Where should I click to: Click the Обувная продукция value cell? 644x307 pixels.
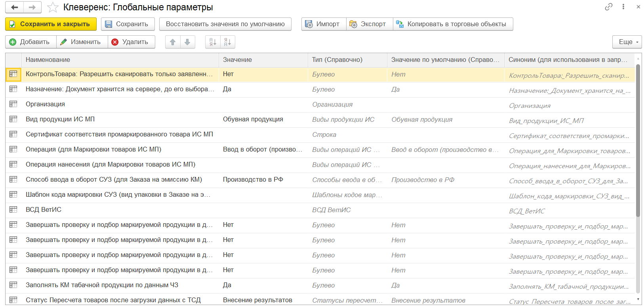click(x=263, y=119)
